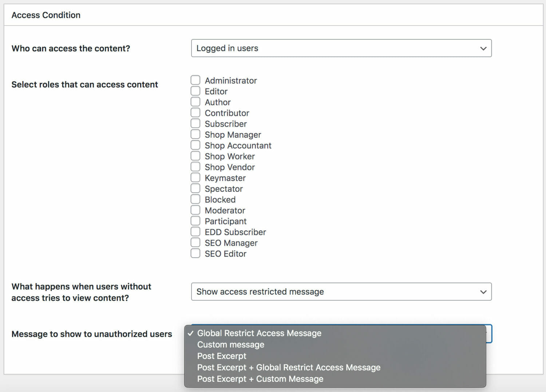Click 'Select roles that can access content' label

[85, 84]
